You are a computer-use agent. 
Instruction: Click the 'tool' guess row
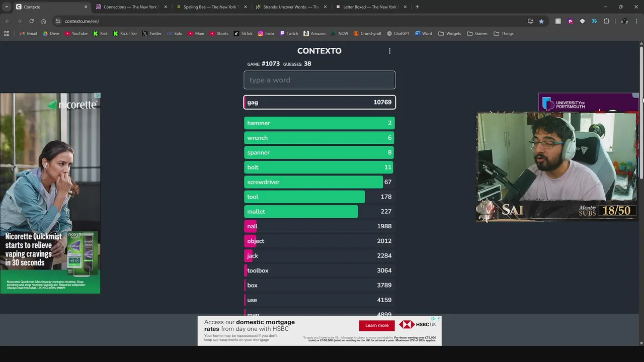tap(319, 197)
